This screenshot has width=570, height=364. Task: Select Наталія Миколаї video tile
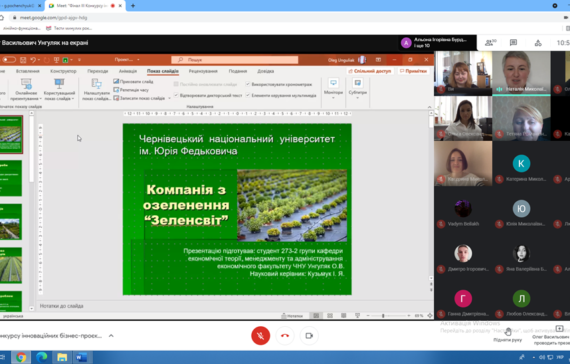(x=521, y=73)
